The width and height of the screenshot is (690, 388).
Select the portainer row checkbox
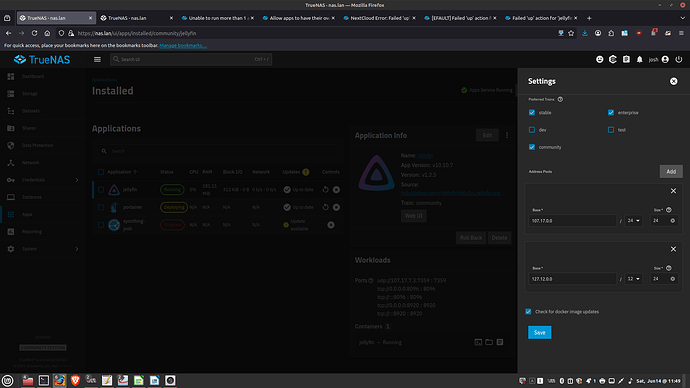click(101, 207)
